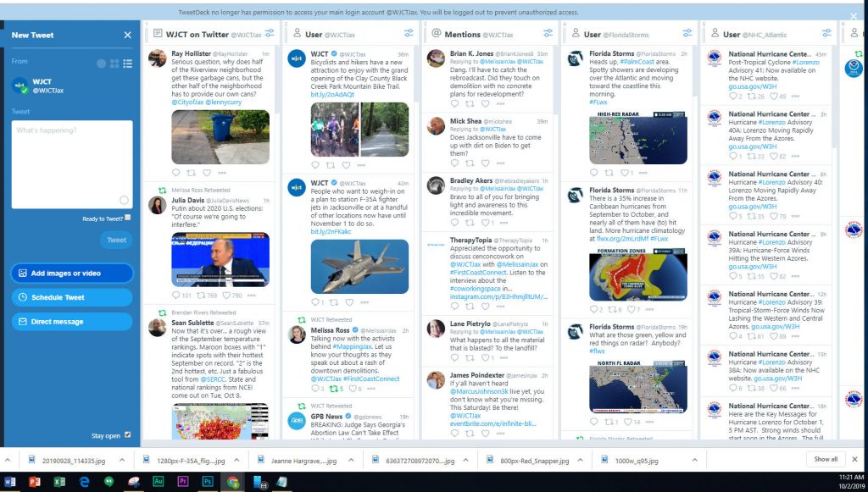Open filter settings for Mentions column
The image size is (868, 492).
coord(548,33)
